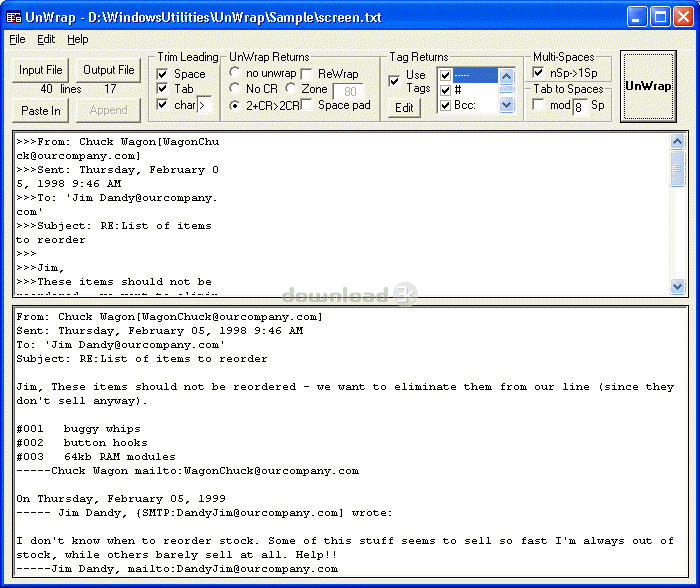
Task: Open the Edit menu
Action: [46, 39]
